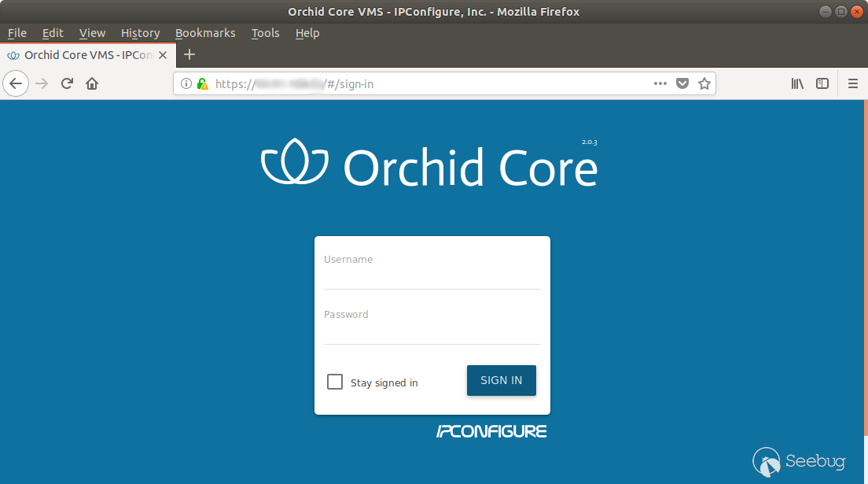Click the page's vertical scrollbar
The height and width of the screenshot is (484, 868).
point(865,268)
